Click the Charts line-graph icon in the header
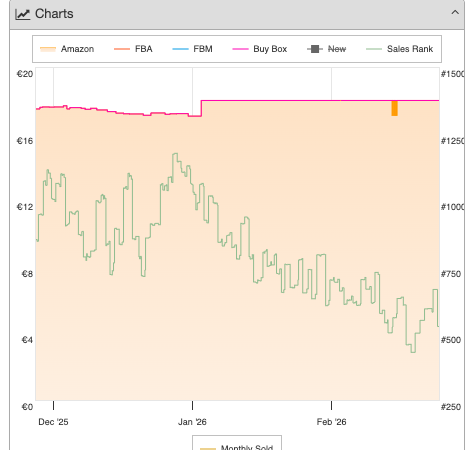 (x=23, y=14)
